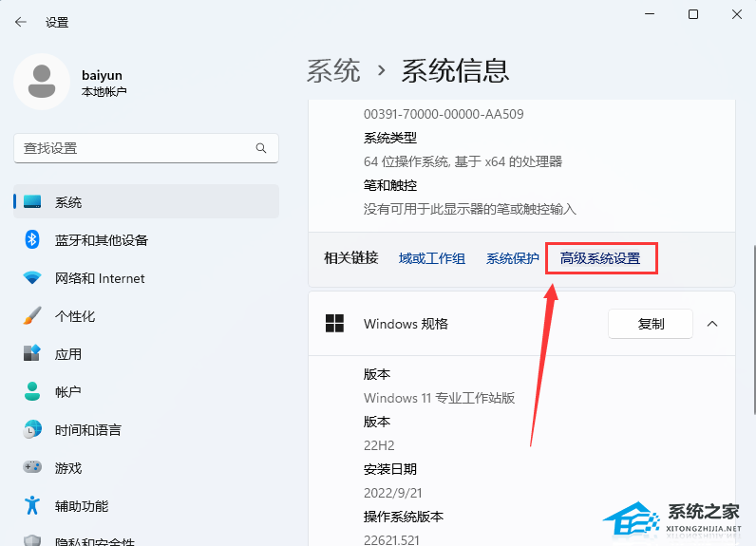The height and width of the screenshot is (546, 756).
Task: Open Bluetooth and other devices icon
Action: click(32, 240)
